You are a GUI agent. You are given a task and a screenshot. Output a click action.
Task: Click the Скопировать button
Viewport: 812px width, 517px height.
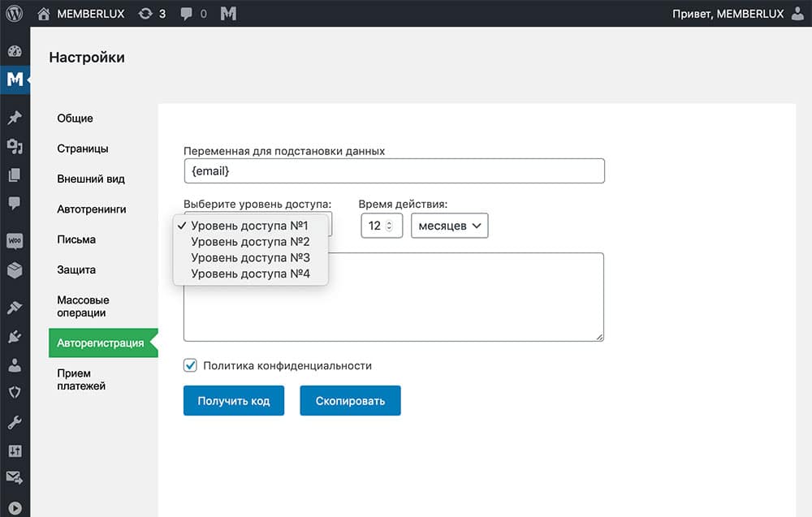coord(350,401)
